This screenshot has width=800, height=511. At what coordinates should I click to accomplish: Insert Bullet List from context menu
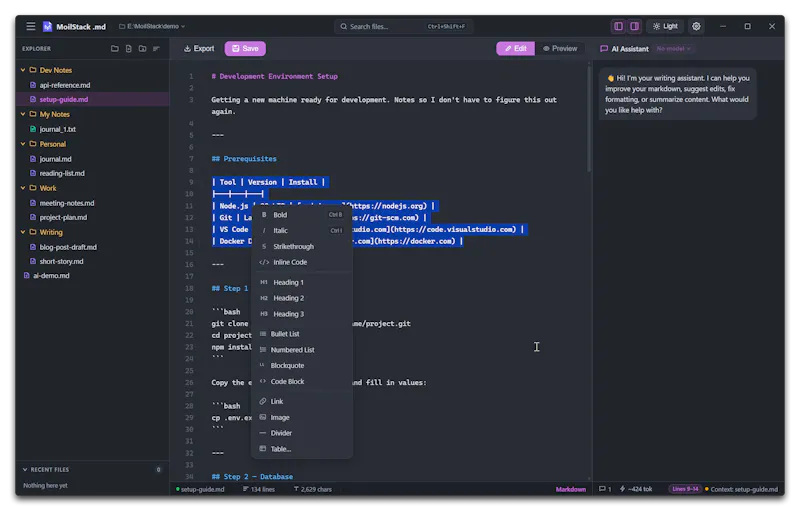[x=302, y=334]
